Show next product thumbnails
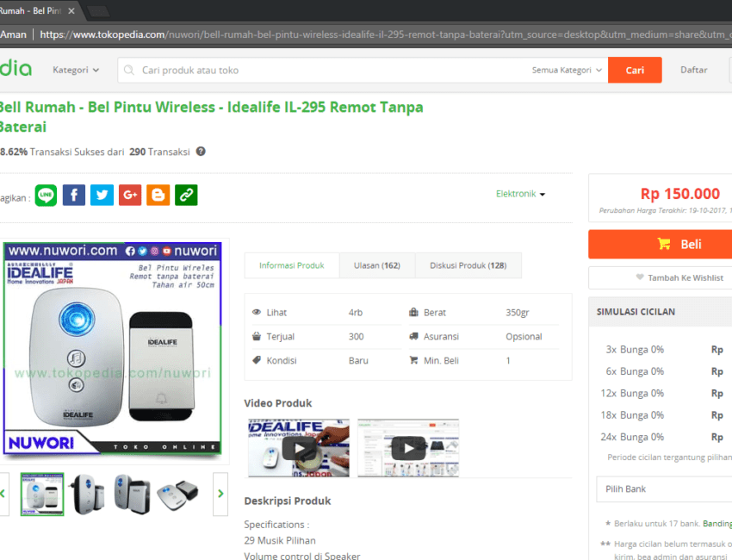The height and width of the screenshot is (560, 732). coord(220,494)
